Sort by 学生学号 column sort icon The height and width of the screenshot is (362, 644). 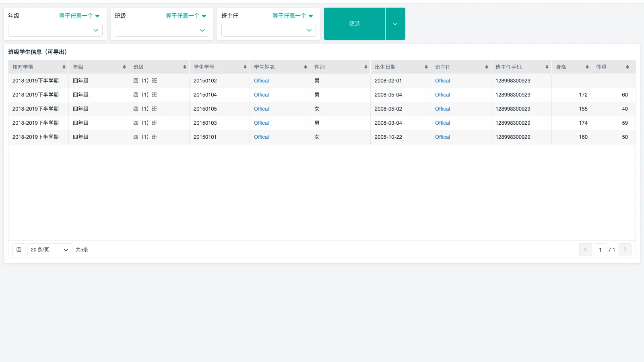(x=245, y=67)
